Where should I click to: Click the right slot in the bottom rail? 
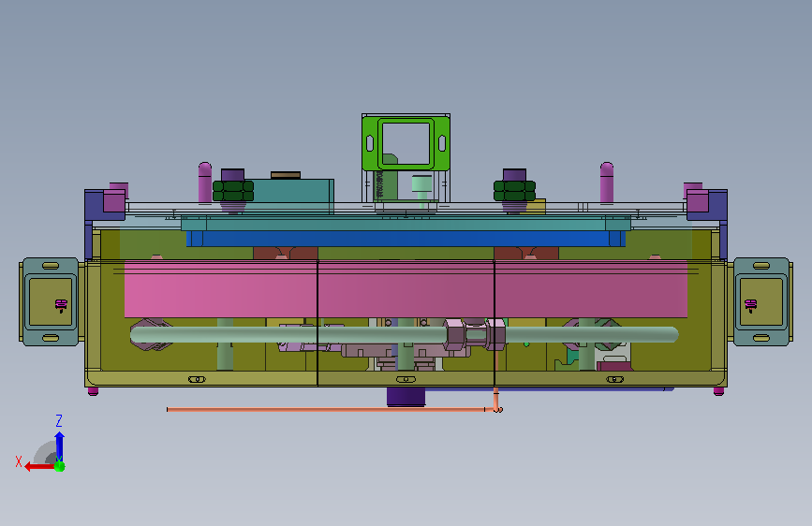614,379
